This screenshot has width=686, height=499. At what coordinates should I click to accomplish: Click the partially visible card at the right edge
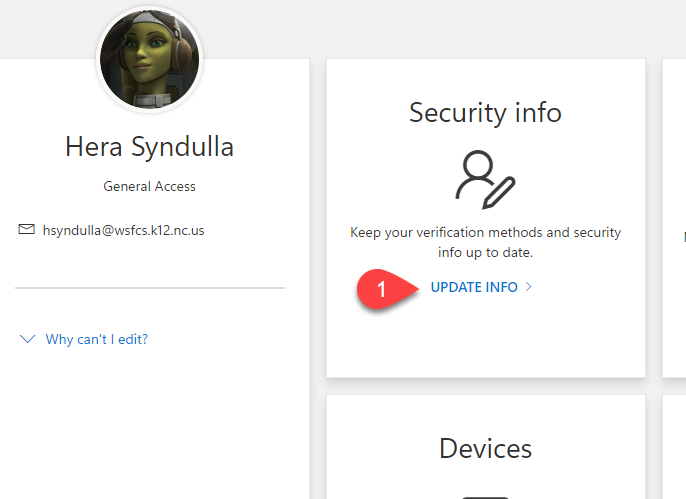(676, 220)
